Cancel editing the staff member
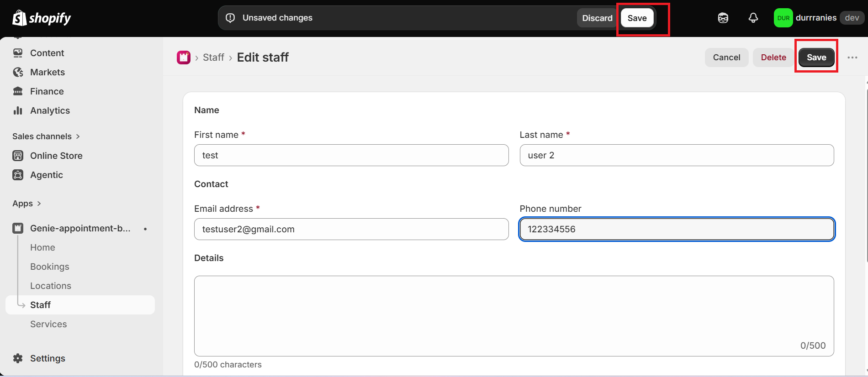 (726, 58)
